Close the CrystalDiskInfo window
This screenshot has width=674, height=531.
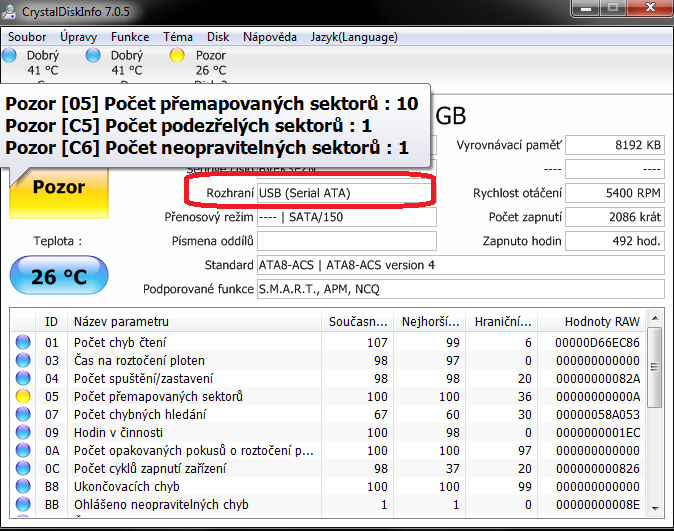point(650,8)
